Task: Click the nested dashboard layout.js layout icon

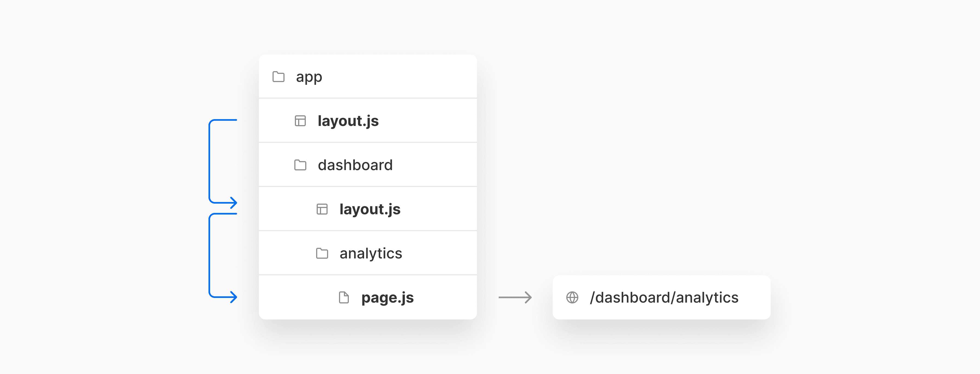Action: pyautogui.click(x=322, y=209)
